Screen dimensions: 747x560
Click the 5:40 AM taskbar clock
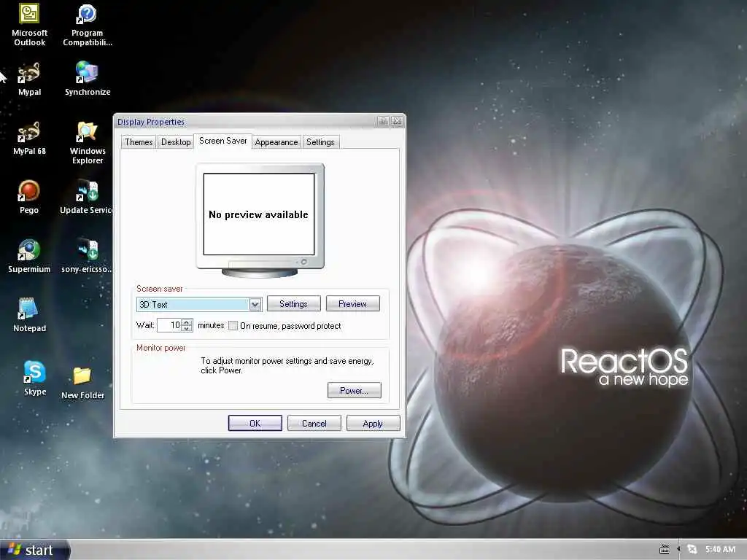coord(720,550)
